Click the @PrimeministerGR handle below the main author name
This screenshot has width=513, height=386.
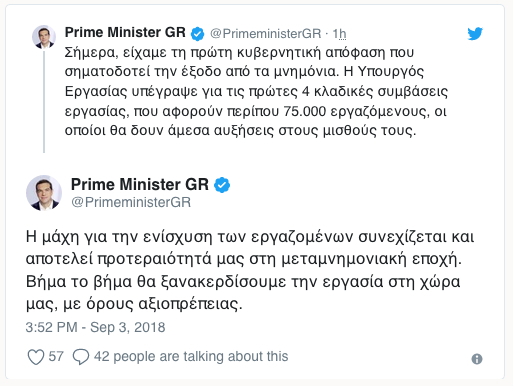(x=131, y=202)
